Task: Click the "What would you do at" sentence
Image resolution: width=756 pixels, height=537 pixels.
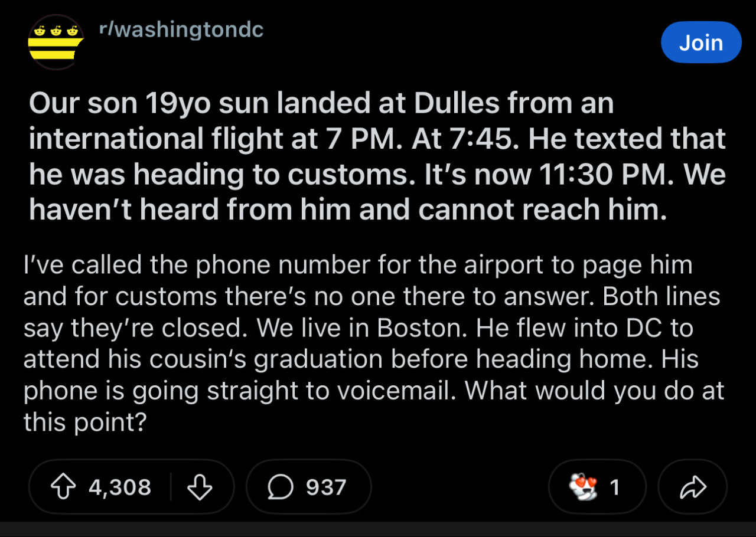Action: pos(595,391)
